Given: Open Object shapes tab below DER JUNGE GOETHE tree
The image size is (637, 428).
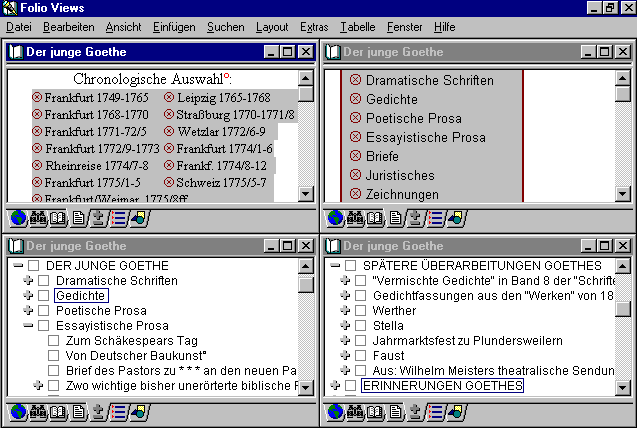Looking at the screenshot, I should click(x=139, y=412).
